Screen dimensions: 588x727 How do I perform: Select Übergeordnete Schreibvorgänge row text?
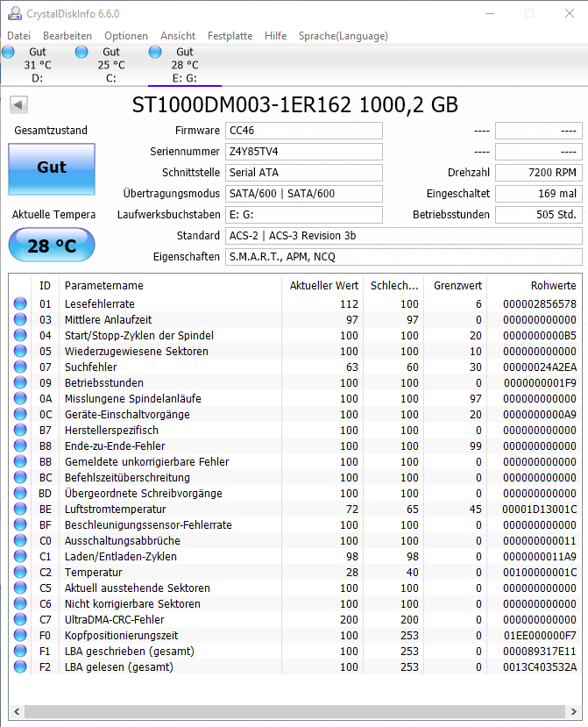pyautogui.click(x=144, y=494)
